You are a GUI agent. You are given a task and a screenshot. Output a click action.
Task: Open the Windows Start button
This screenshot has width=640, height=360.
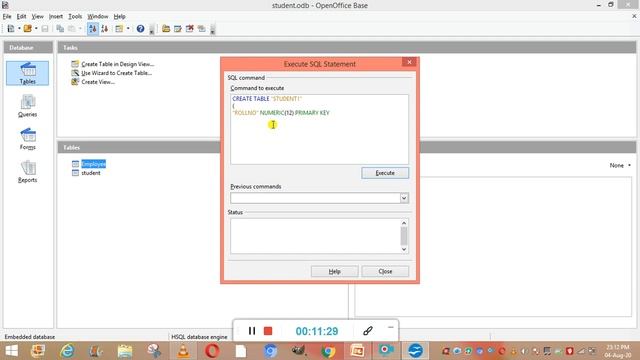[11, 351]
